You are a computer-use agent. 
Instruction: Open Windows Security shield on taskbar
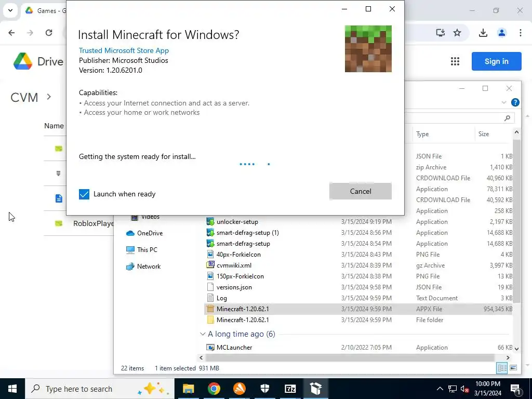tap(264, 389)
